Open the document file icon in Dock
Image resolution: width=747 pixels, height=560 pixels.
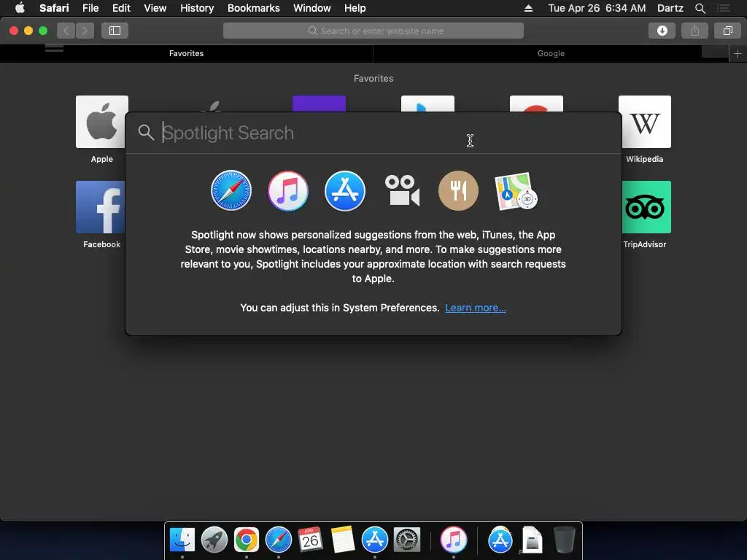[532, 540]
